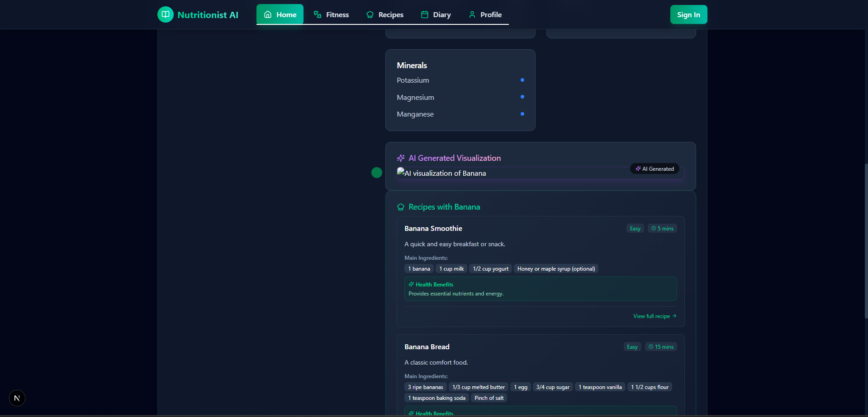
Task: Open View full recipe for Banana Smoothie
Action: (x=655, y=316)
